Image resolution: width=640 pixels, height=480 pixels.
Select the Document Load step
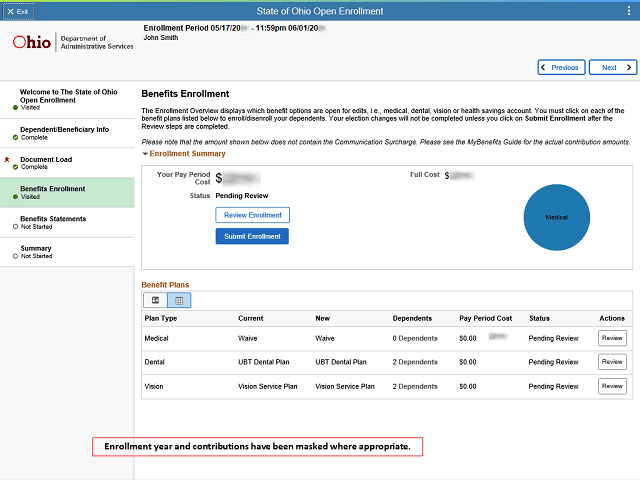[46, 160]
